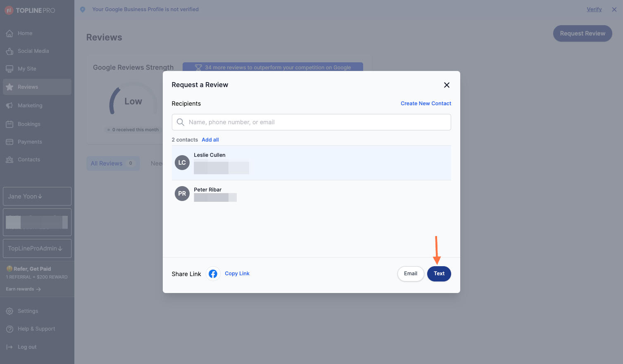Viewport: 623px width, 364px height.
Task: Click the location pin icon in banner
Action: coord(83,9)
